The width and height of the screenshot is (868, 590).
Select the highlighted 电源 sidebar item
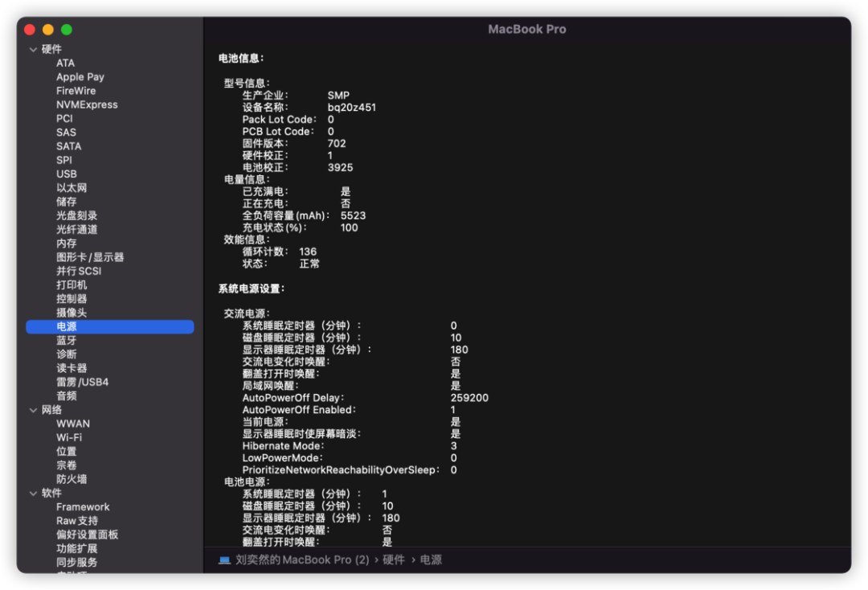click(x=109, y=326)
